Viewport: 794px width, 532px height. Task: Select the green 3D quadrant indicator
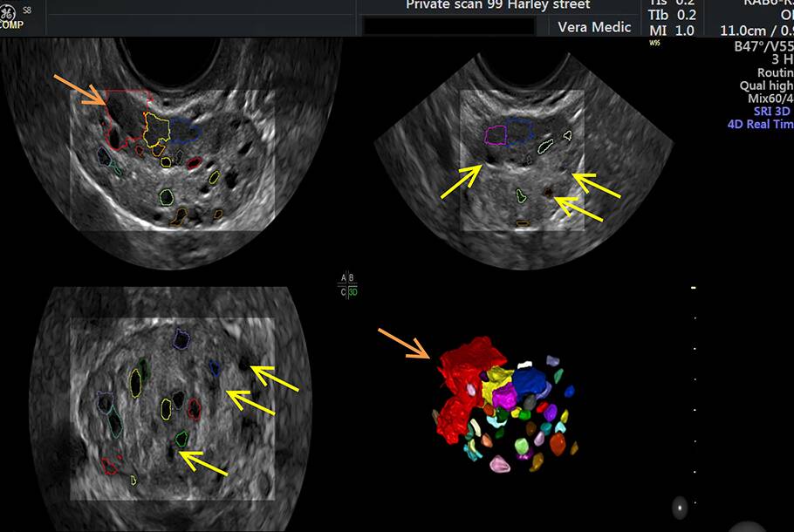(x=353, y=291)
